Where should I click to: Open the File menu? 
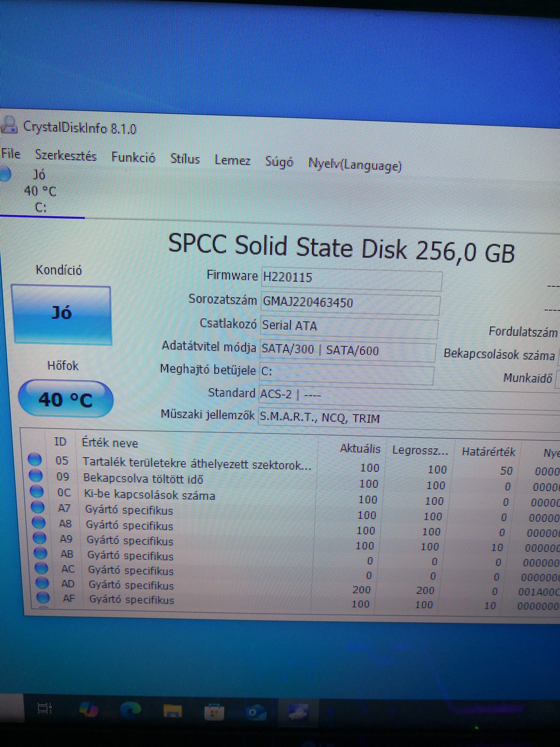[11, 154]
